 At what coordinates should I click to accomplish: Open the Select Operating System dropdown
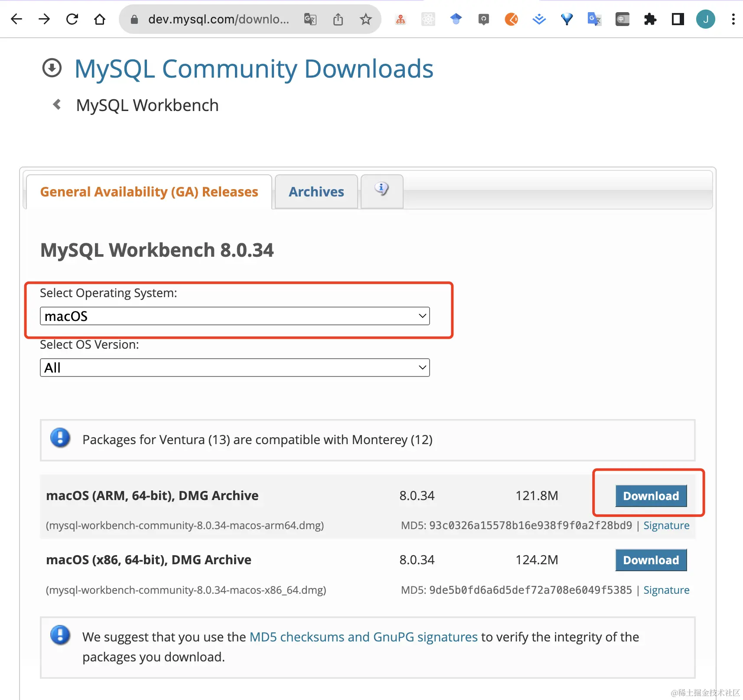(x=235, y=316)
